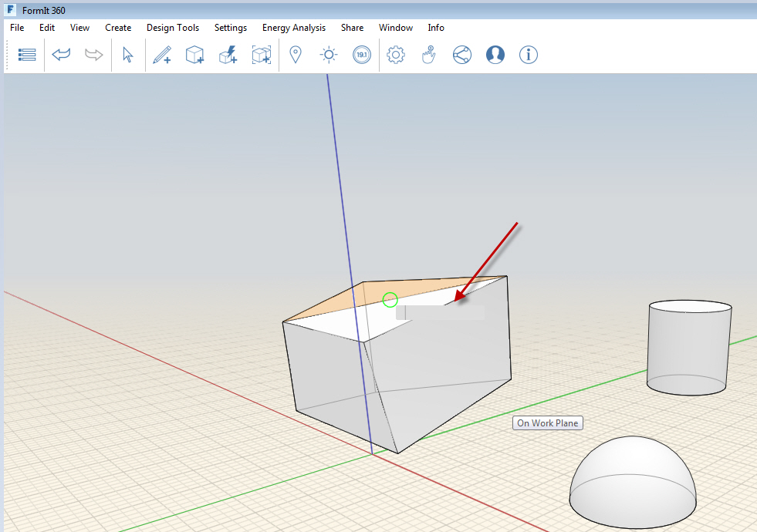Open the Design Tools menu

coord(172,27)
